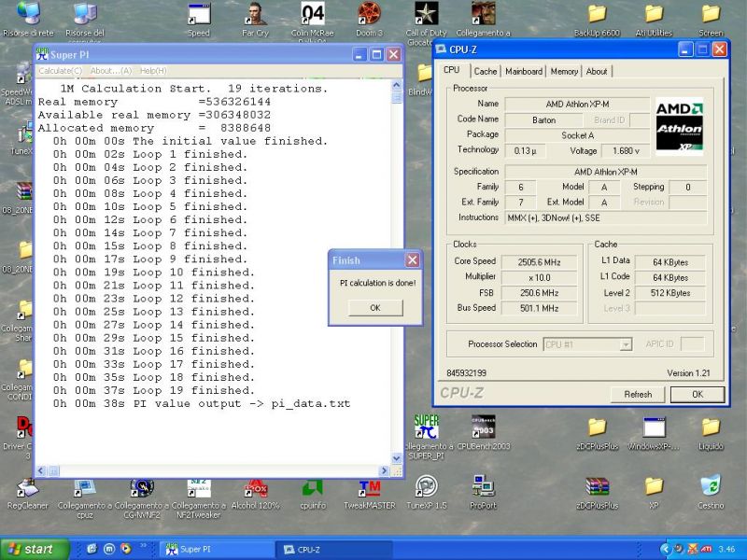Open the Collegamento a NF2Tweaker shortcut
This screenshot has height=560, width=747.
pos(199,498)
